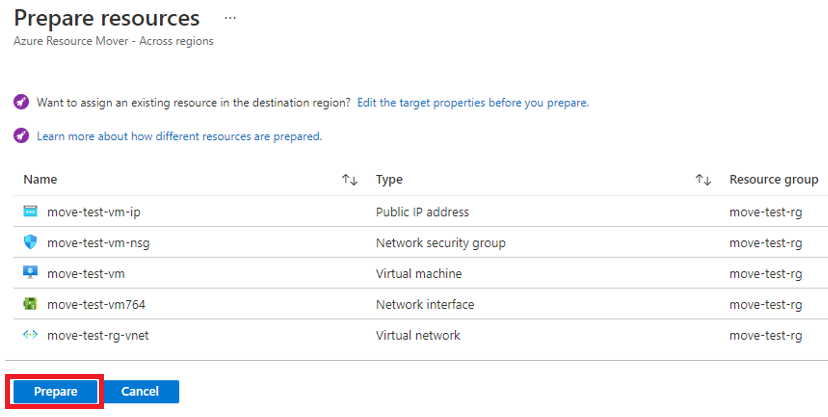Click move-test-rg in the move-test-rg-vnet row

766,335
